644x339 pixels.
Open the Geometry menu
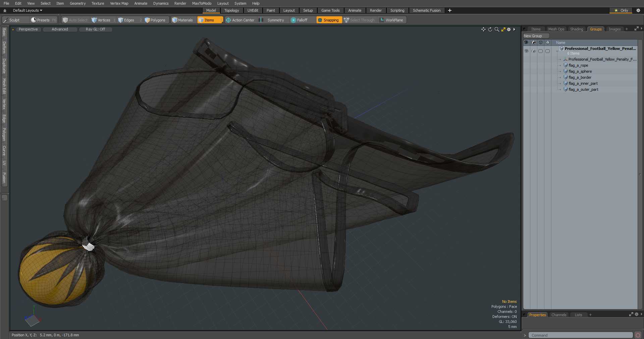pyautogui.click(x=77, y=3)
